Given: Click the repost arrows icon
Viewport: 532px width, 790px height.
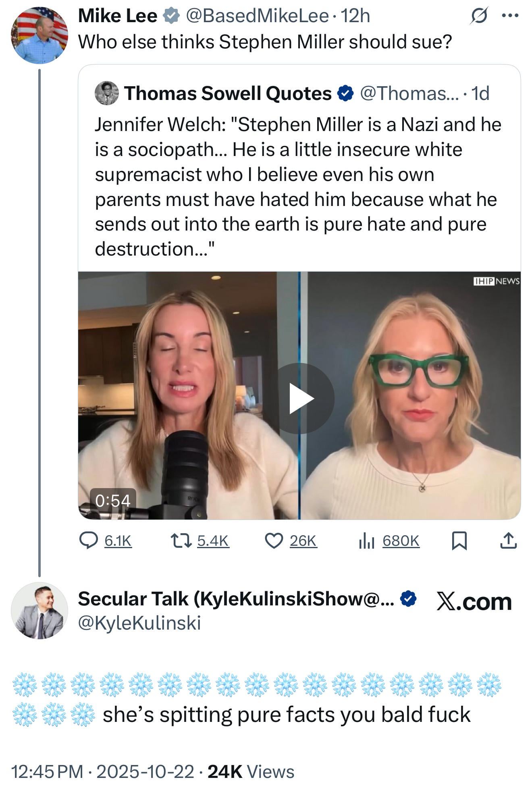Looking at the screenshot, I should (x=181, y=541).
